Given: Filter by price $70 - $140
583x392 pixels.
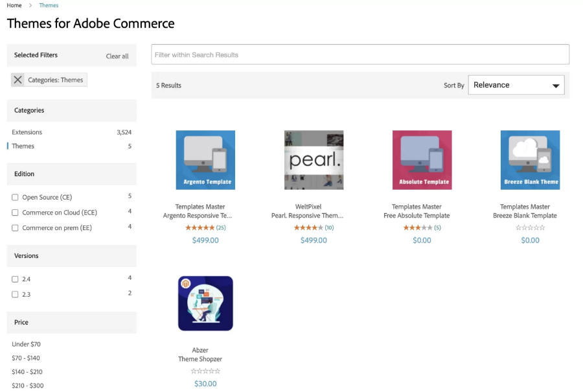Looking at the screenshot, I should point(26,358).
